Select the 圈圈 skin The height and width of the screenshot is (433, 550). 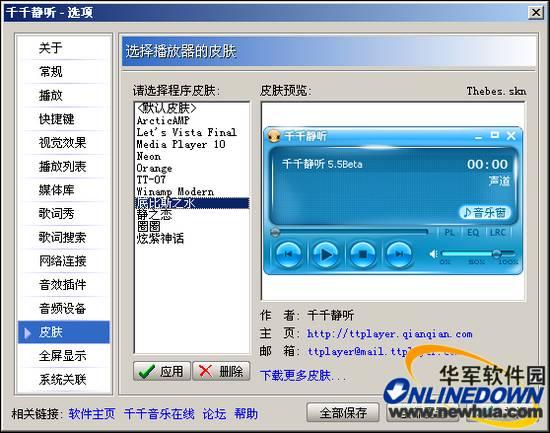192,227
